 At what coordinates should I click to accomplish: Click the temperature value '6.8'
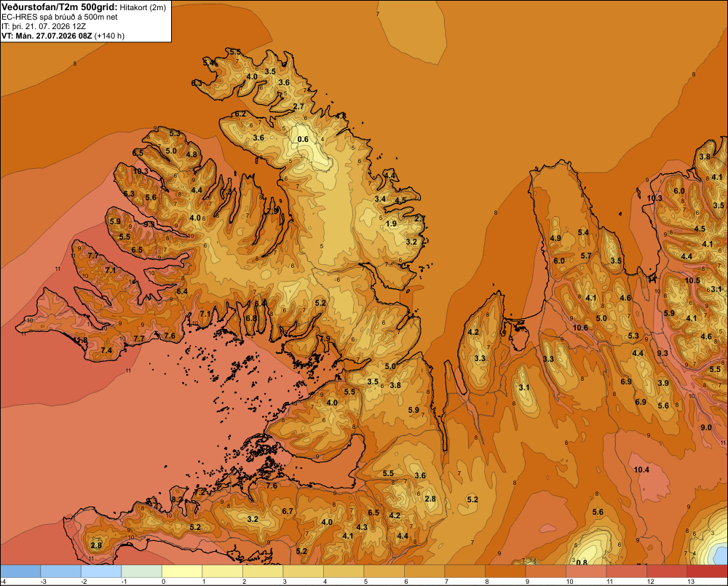click(x=251, y=319)
